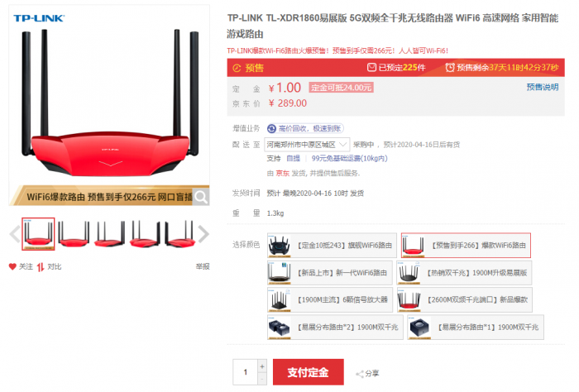Select the 【定金10抵243】旗舰WiFi6路由 option

[332, 246]
